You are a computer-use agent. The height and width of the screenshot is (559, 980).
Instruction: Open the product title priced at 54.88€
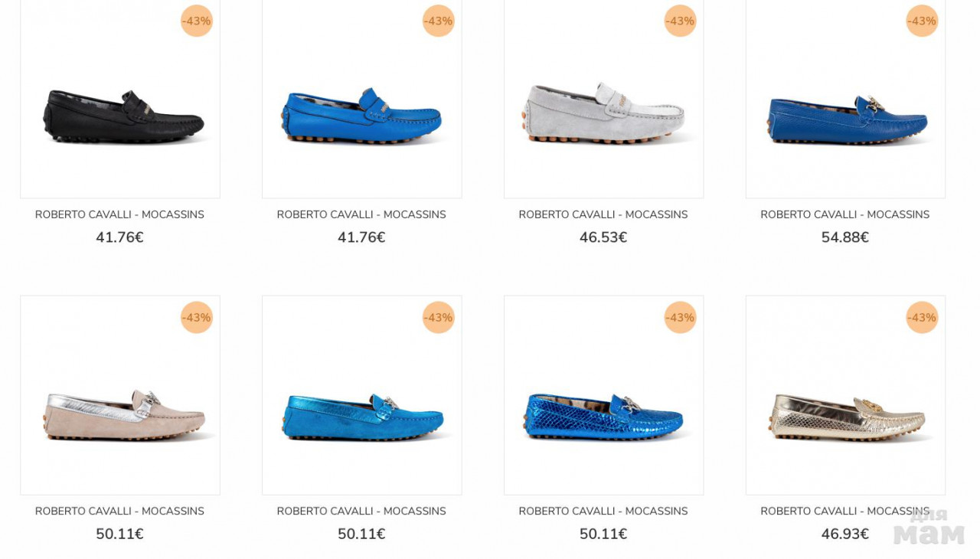coord(845,214)
